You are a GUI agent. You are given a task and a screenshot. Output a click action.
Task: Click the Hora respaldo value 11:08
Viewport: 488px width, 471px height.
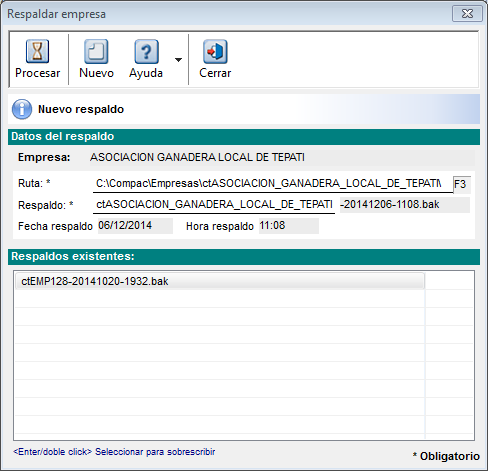(x=289, y=226)
